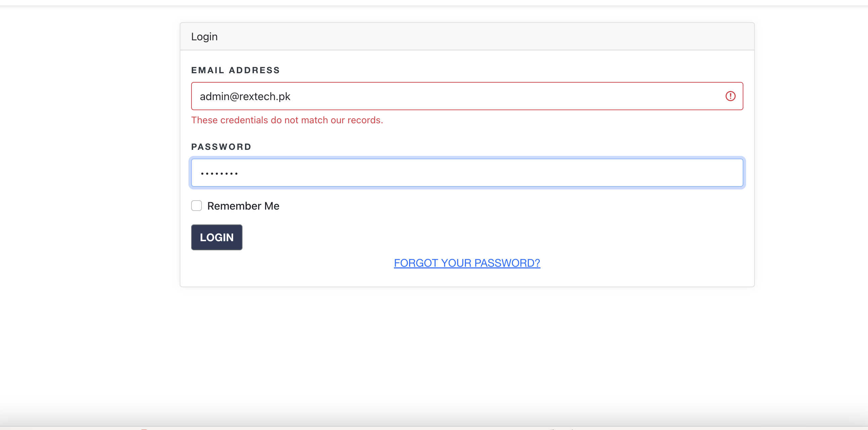The image size is (868, 430).
Task: Click the EMAIL ADDRESS field label
Action: [x=235, y=70]
